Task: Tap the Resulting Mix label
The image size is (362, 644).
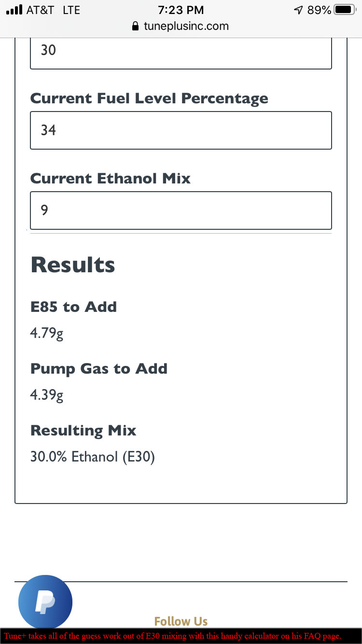Action: pyautogui.click(x=84, y=431)
